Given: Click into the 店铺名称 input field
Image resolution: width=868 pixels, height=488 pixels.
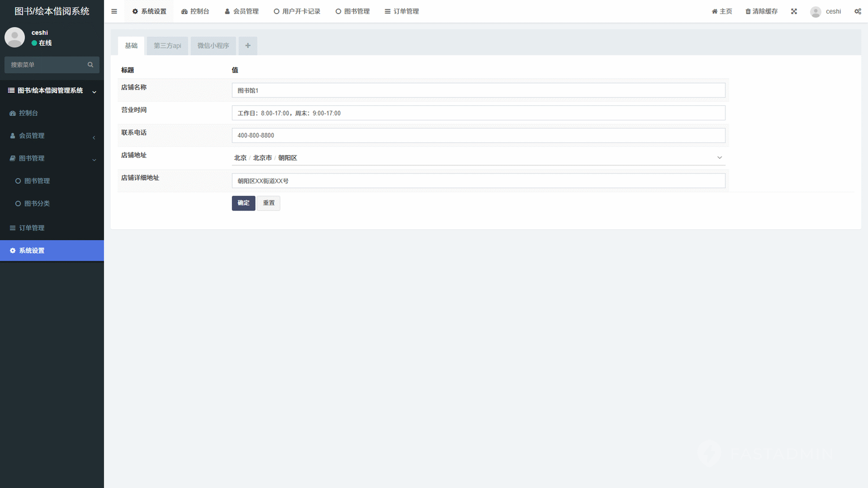Looking at the screenshot, I should (x=478, y=91).
